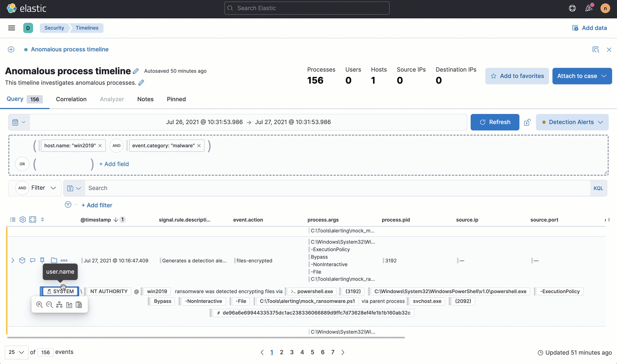This screenshot has width=617, height=364.
Task: Toggle the @timestamp sort direction
Action: click(x=115, y=220)
